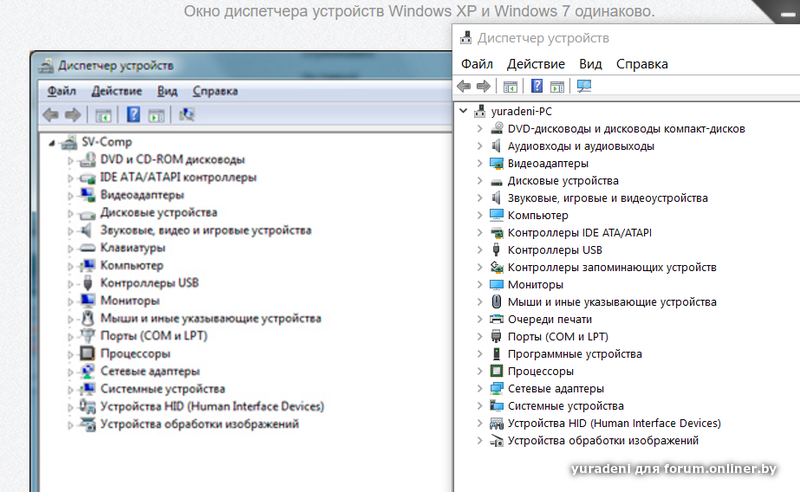Open Файл menu in right window
The height and width of the screenshot is (492, 800).
(477, 64)
